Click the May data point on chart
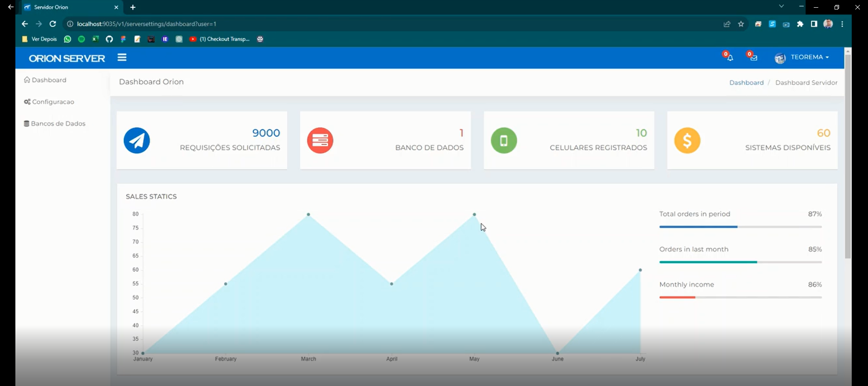868x386 pixels. (474, 214)
